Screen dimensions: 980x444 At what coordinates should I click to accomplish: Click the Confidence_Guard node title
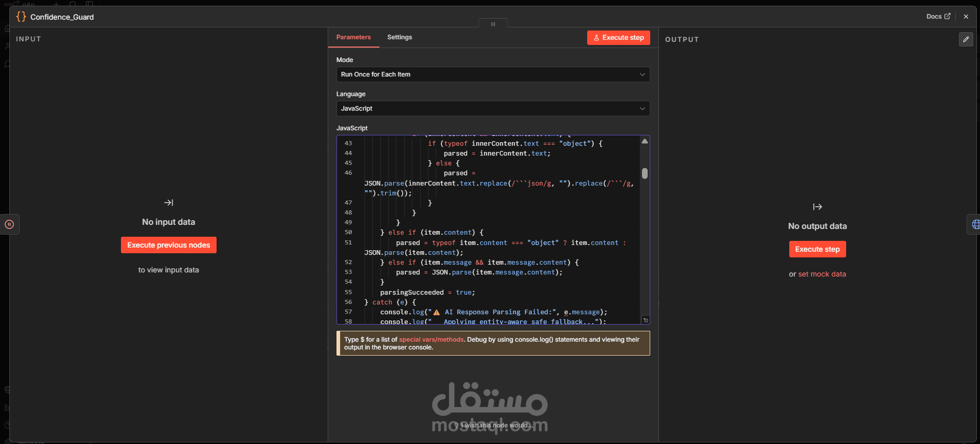(x=62, y=17)
